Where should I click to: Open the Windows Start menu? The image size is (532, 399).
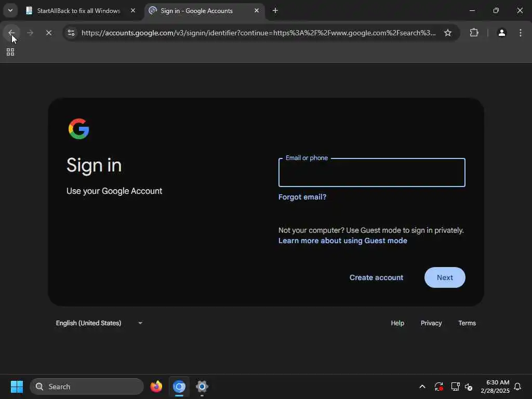[x=17, y=387]
